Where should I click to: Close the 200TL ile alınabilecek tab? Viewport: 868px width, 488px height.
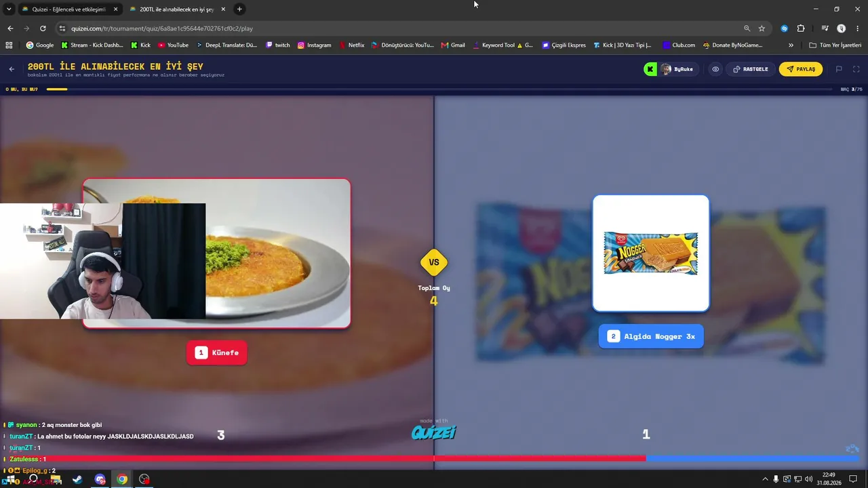pyautogui.click(x=223, y=9)
